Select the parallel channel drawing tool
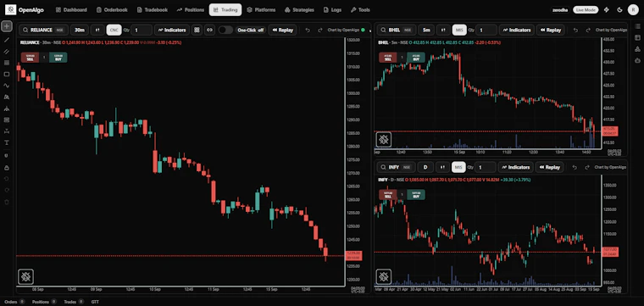The image size is (644, 306). coord(7,52)
